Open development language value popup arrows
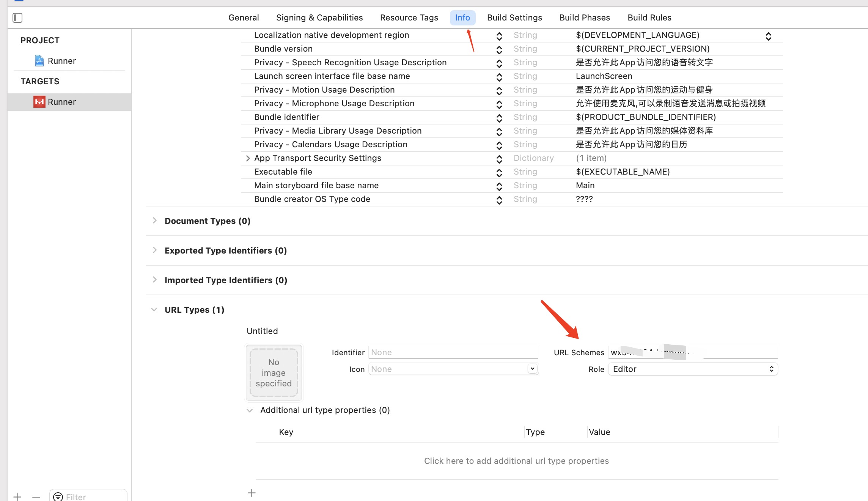 coord(769,36)
